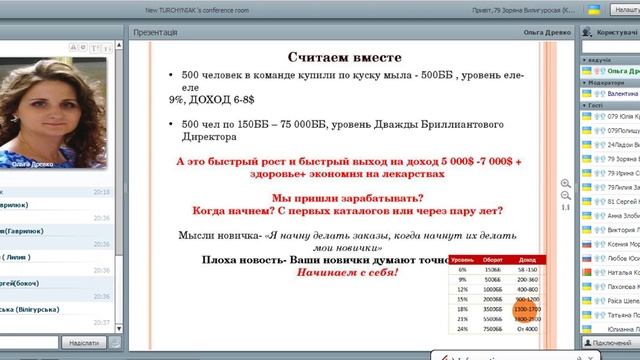
Task: Click the chat scrollbar up arrow
Action: pos(119,44)
